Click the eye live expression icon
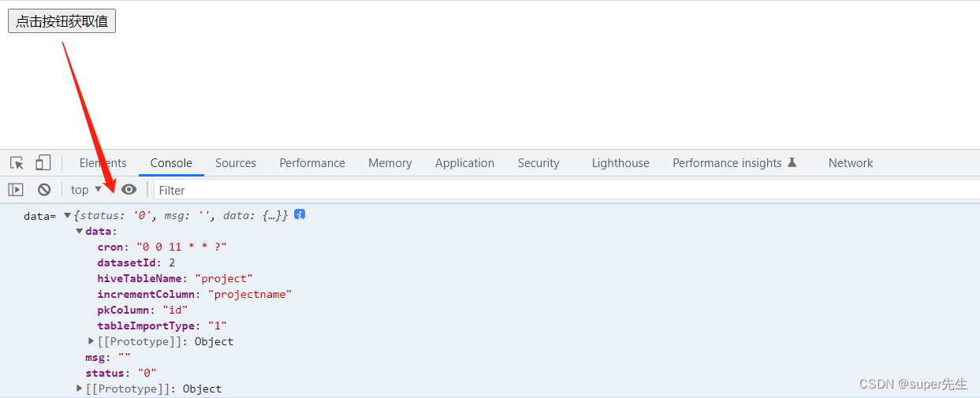The width and height of the screenshot is (980, 398). [129, 190]
